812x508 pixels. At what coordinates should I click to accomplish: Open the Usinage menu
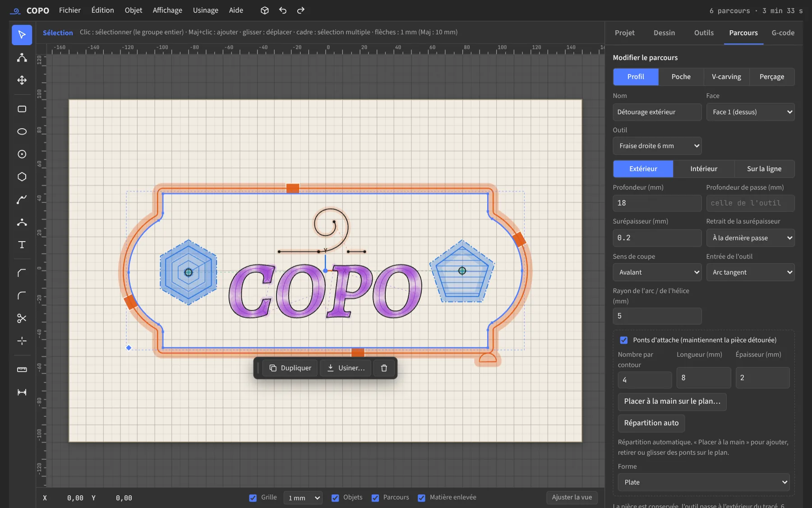(206, 10)
